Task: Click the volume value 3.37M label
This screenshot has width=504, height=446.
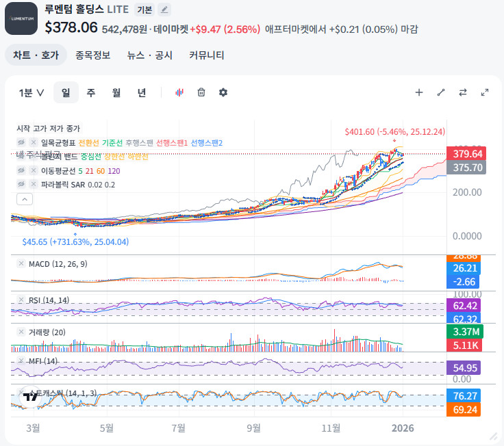Action: [x=465, y=332]
